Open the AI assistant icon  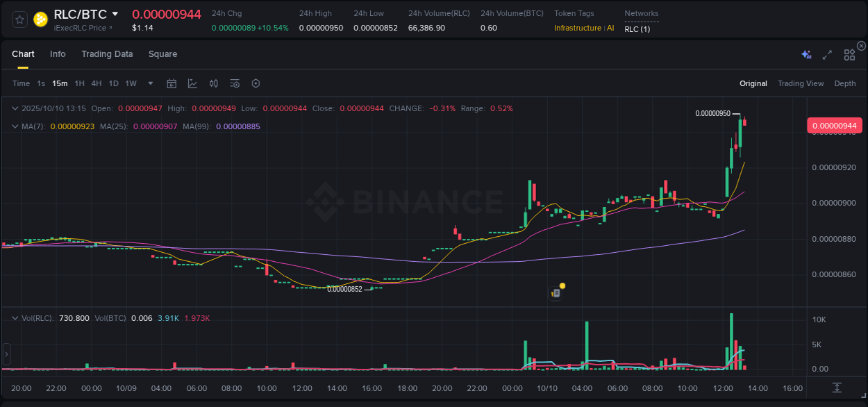pos(806,53)
